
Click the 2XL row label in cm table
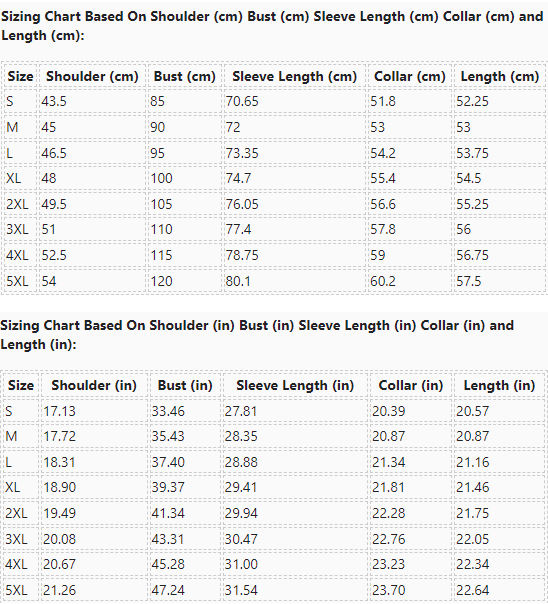[17, 204]
